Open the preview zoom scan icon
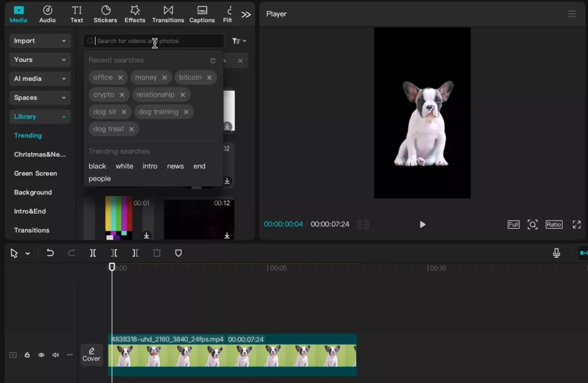588x383 pixels. pyautogui.click(x=532, y=225)
